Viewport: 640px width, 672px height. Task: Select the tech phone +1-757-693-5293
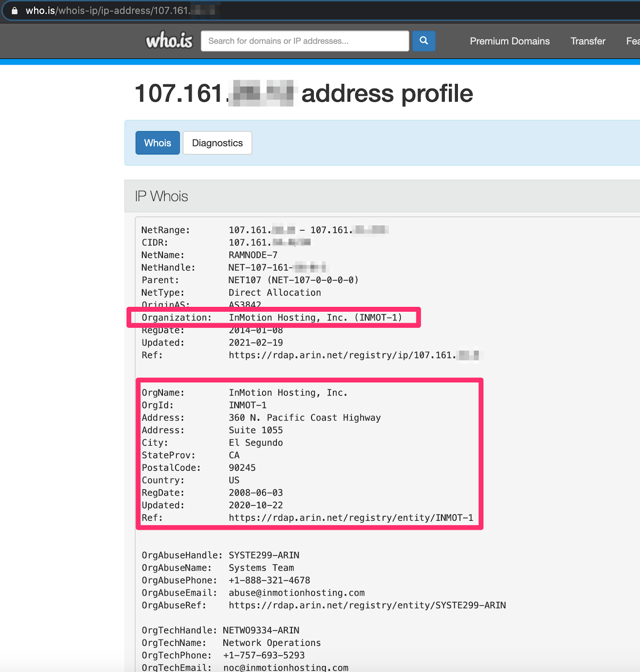[264, 655]
